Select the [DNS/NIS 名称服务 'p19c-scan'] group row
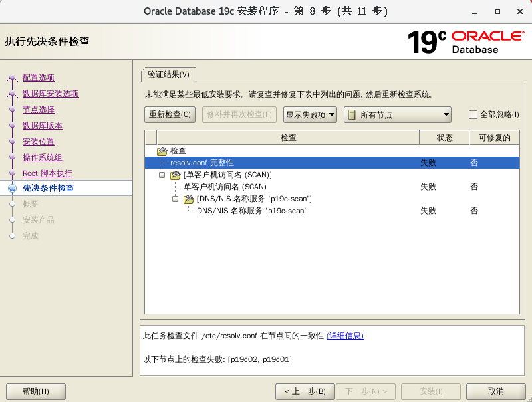 [332, 199]
